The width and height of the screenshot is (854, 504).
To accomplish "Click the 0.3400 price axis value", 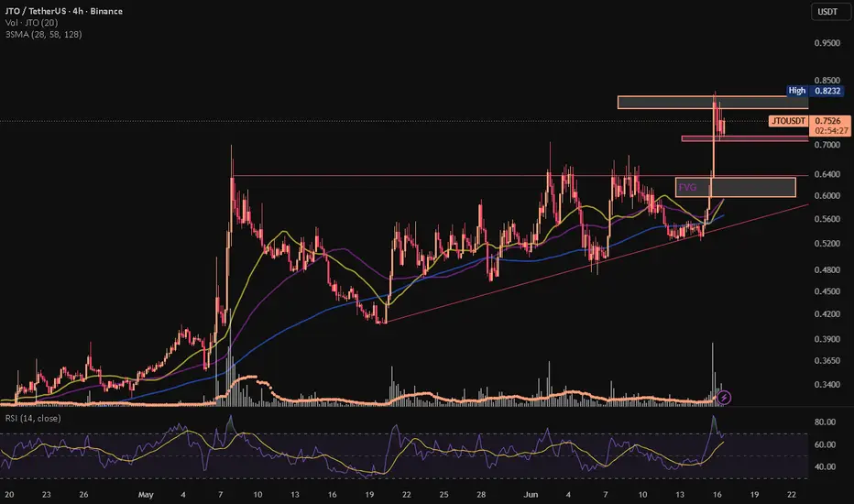I will (x=827, y=385).
